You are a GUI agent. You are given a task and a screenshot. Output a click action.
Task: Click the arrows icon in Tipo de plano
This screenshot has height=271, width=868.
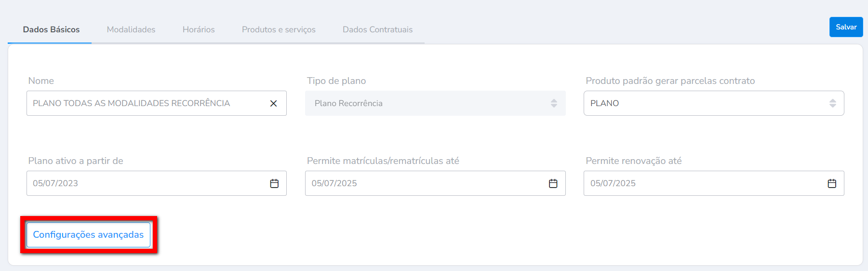pyautogui.click(x=554, y=103)
